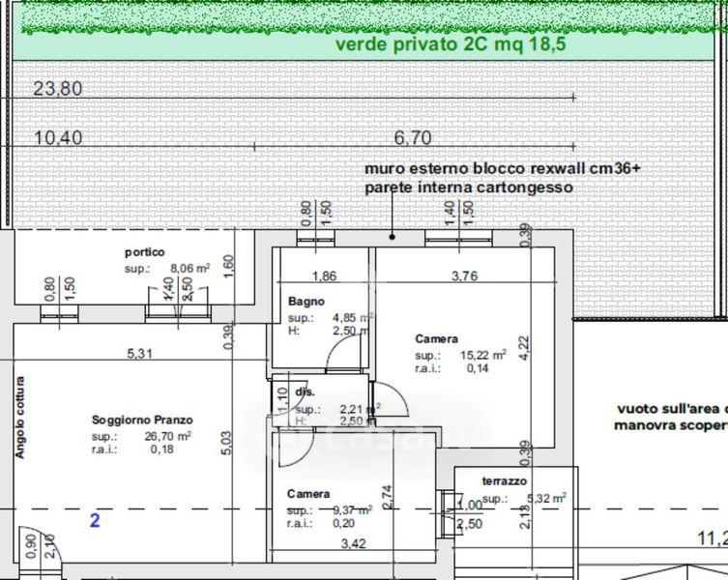
Task: Click the 10,40 dimension text
Action: pyautogui.click(x=58, y=138)
